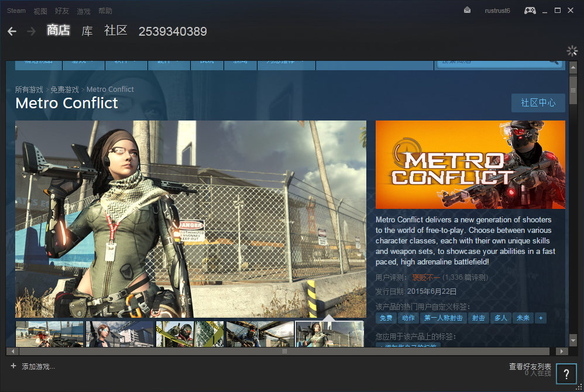Open the 好友 menu
The width and height of the screenshot is (584, 392).
point(62,11)
